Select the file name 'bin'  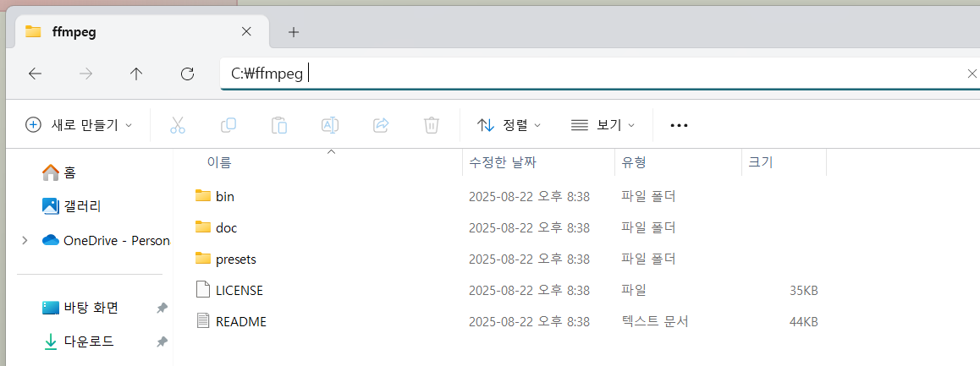point(225,196)
